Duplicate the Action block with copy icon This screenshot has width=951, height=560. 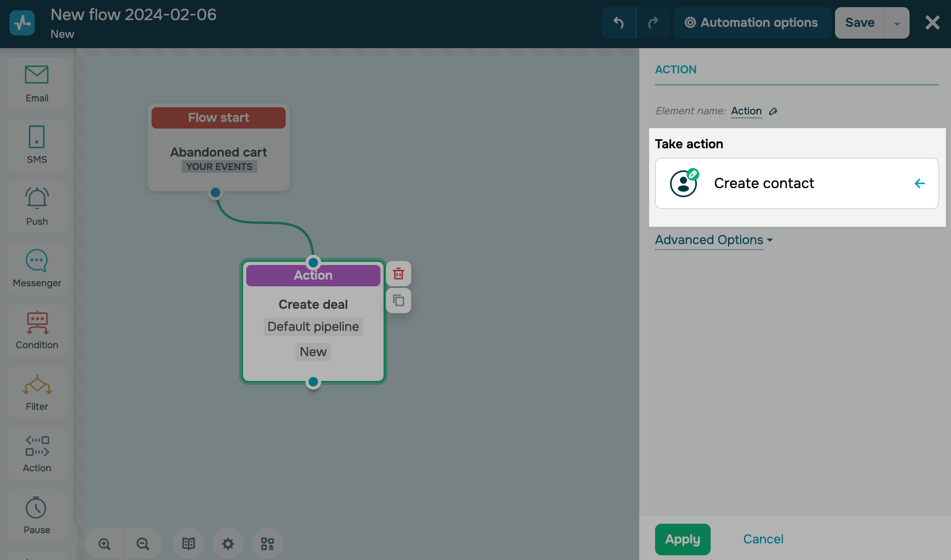398,301
